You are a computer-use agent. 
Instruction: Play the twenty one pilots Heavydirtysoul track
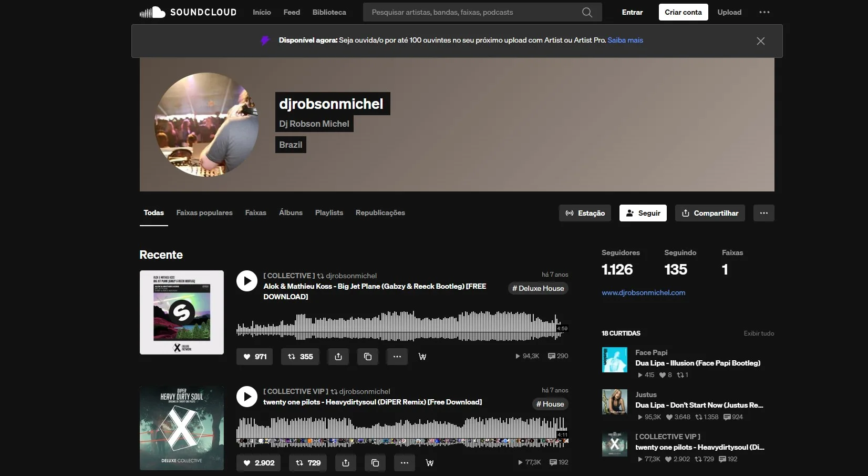pos(247,397)
